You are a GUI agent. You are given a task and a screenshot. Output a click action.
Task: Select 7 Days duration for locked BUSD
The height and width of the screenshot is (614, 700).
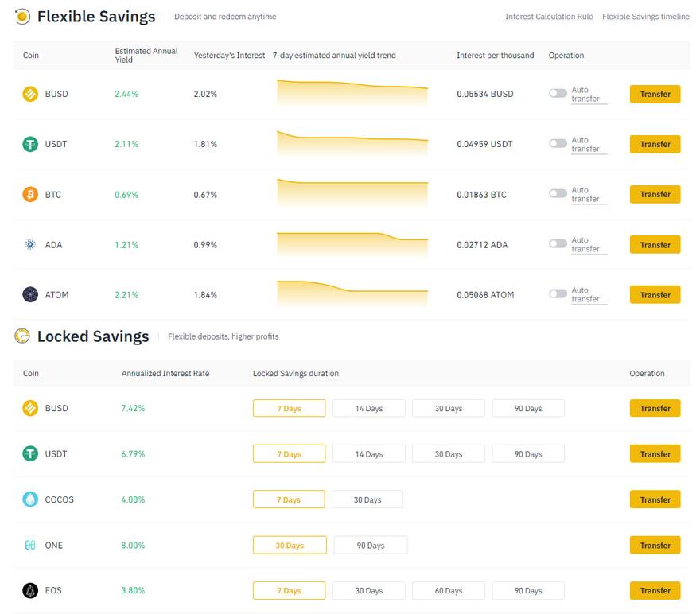click(290, 408)
